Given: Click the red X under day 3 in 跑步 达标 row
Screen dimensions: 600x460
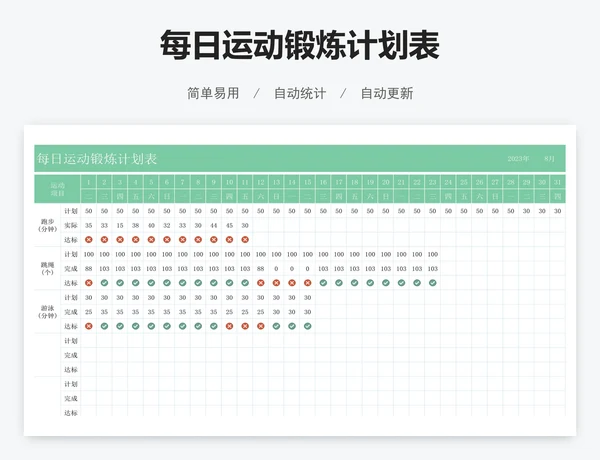Looking at the screenshot, I should (x=120, y=240).
